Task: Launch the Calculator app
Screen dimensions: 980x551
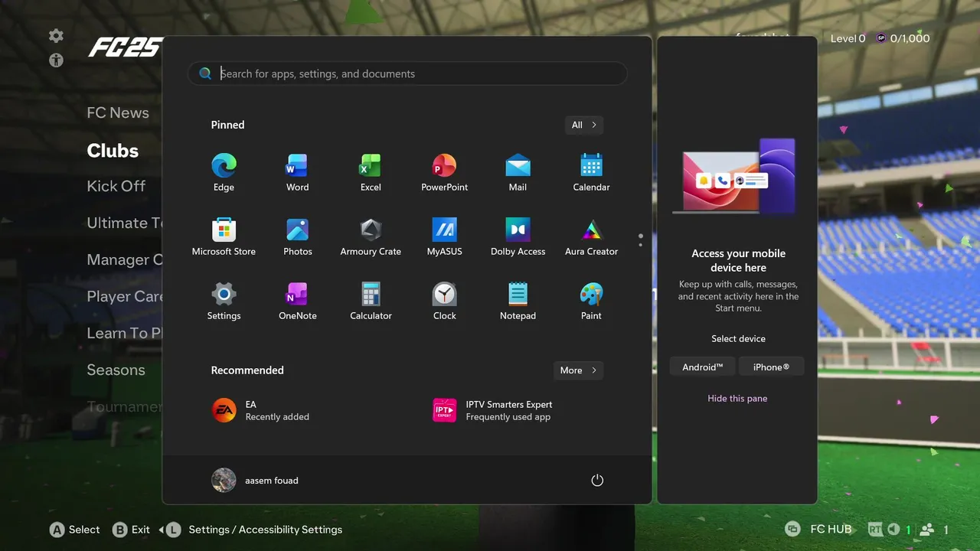Action: click(x=371, y=301)
